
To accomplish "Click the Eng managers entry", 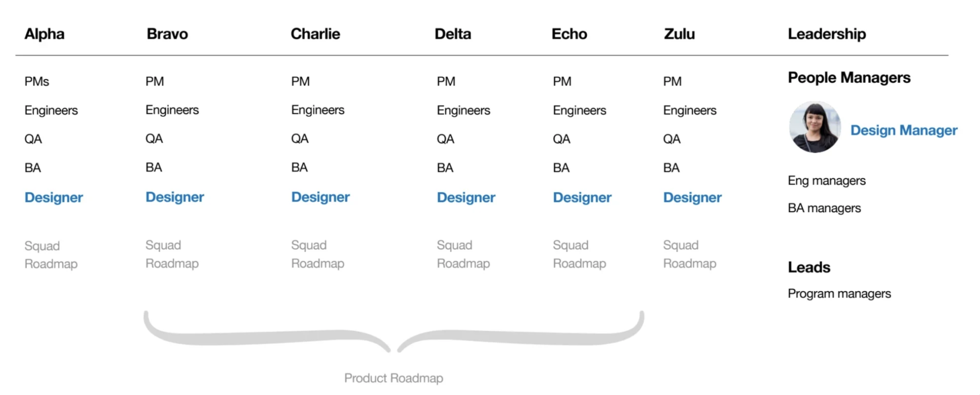I will click(826, 181).
